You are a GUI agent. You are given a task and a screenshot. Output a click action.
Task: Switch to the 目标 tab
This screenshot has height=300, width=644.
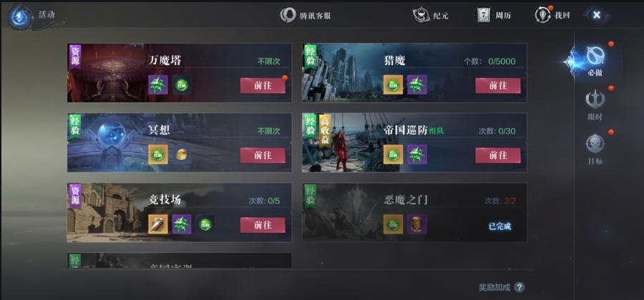pos(595,150)
